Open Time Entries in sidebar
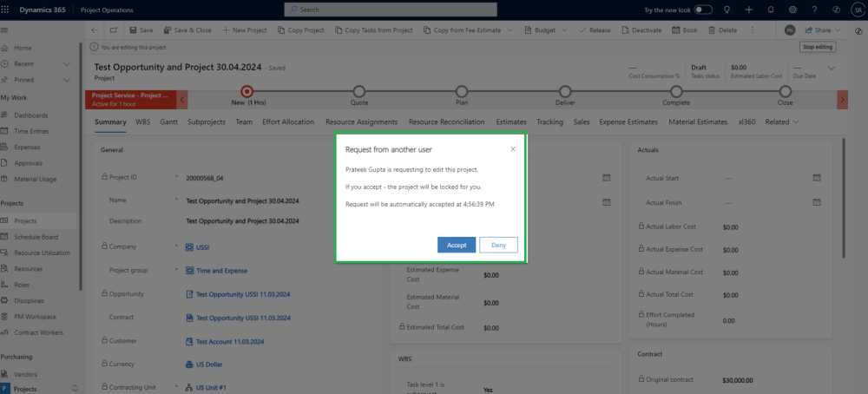This screenshot has height=394, width=868. tap(31, 131)
